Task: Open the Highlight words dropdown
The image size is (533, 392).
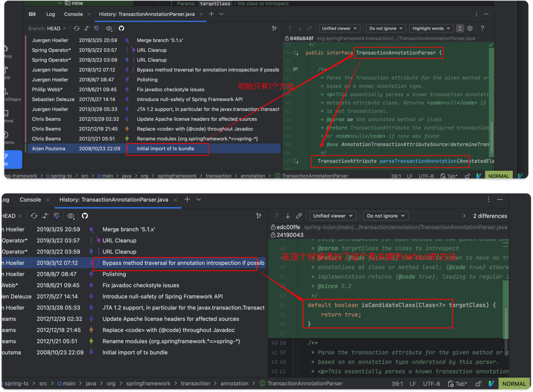Action: pos(431,28)
